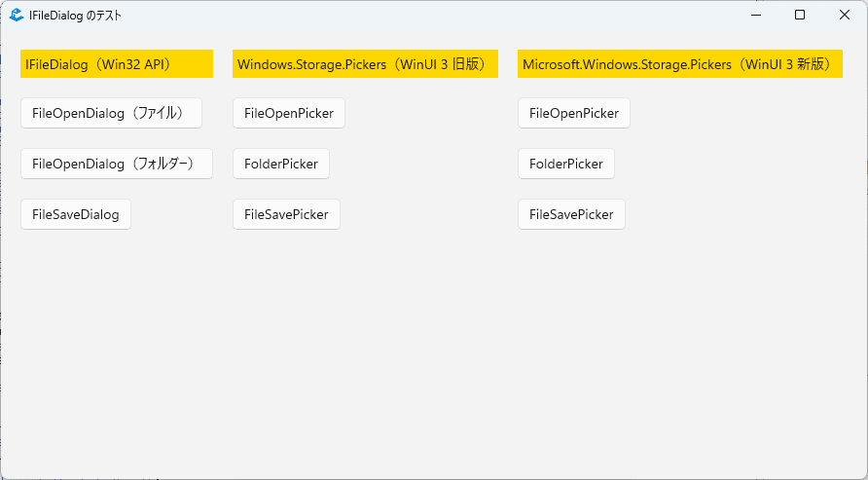
Task: Click the IFileDialog（Win32 API） header
Action: point(117,63)
